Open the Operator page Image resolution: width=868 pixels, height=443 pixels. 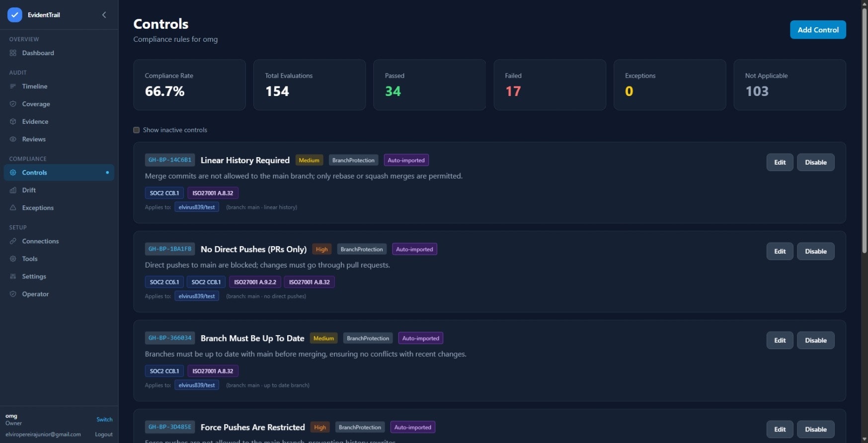click(x=59, y=294)
